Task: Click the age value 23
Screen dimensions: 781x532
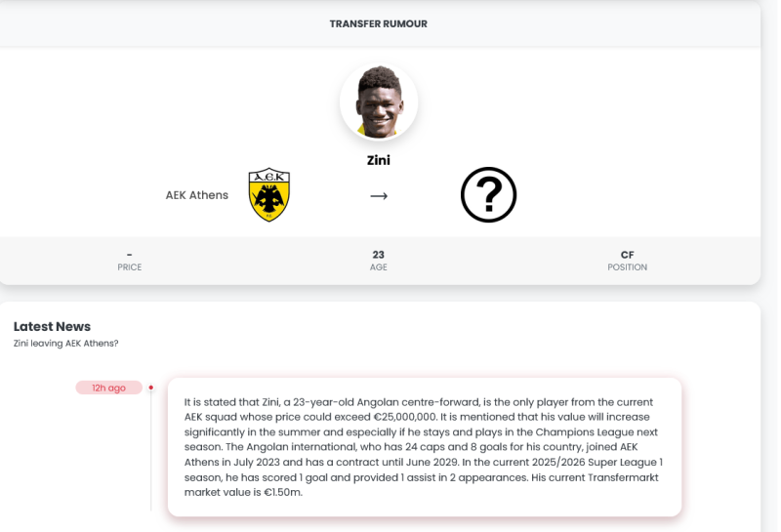Action: pyautogui.click(x=379, y=255)
